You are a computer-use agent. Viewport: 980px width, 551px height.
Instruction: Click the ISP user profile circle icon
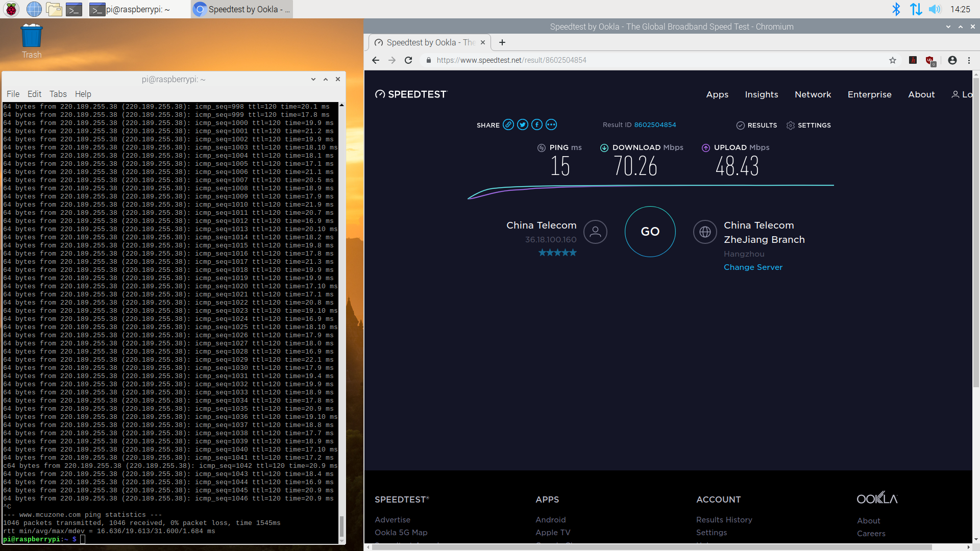coord(595,232)
